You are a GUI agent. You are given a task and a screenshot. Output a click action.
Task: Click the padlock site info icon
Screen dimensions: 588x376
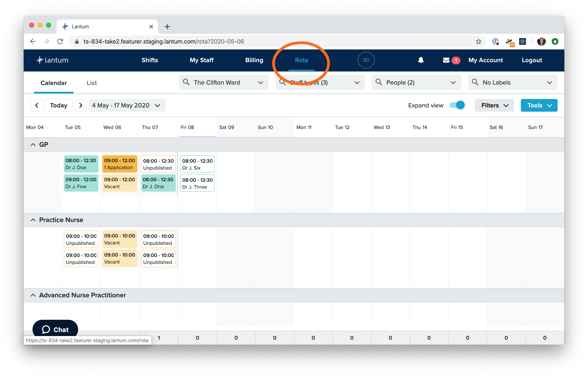(x=77, y=42)
